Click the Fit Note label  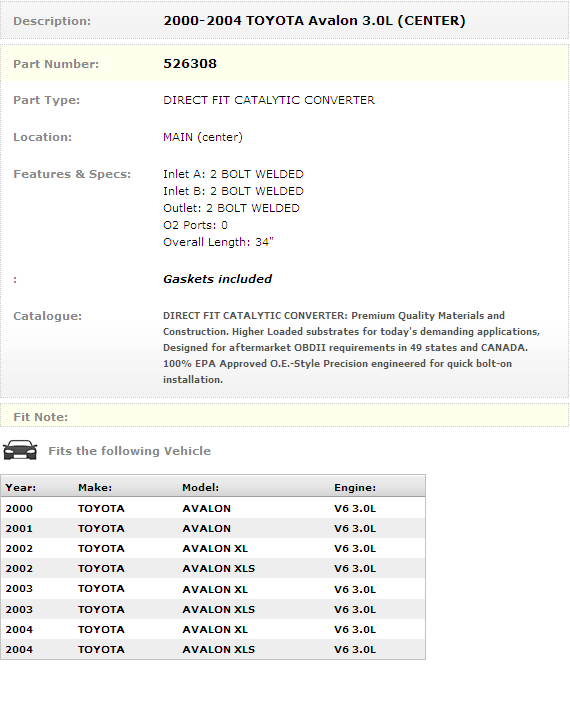click(41, 417)
